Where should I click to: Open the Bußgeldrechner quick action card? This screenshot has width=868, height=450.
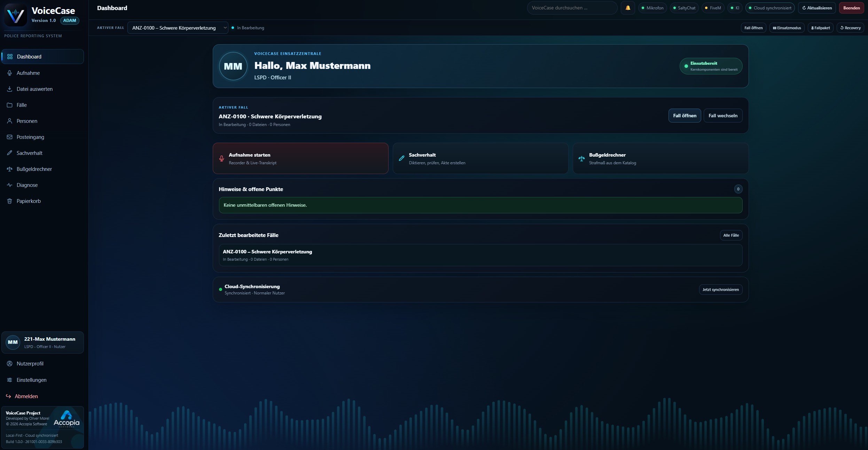pos(660,158)
